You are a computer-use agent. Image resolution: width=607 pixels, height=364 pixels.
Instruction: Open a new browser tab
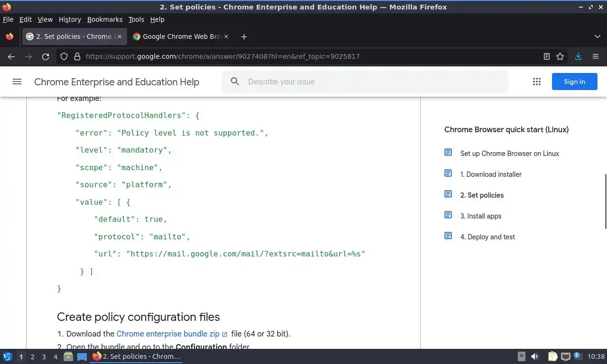(244, 36)
